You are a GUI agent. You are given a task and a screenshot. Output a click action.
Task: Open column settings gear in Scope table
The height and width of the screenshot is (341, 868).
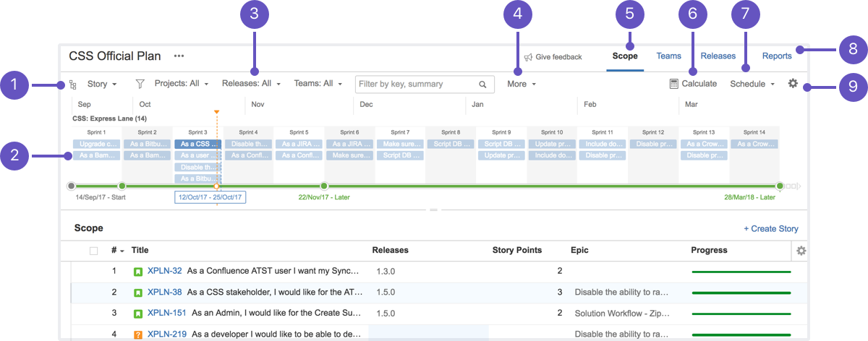(x=801, y=251)
